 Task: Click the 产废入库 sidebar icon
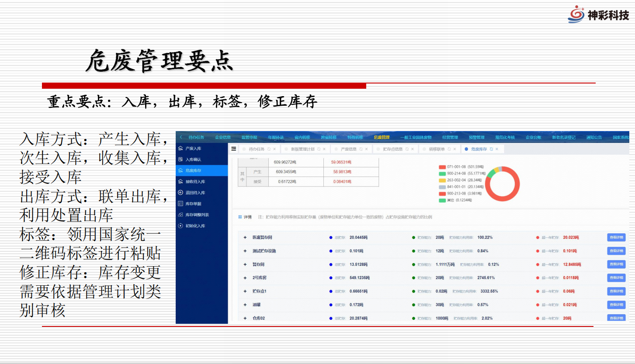tap(180, 149)
